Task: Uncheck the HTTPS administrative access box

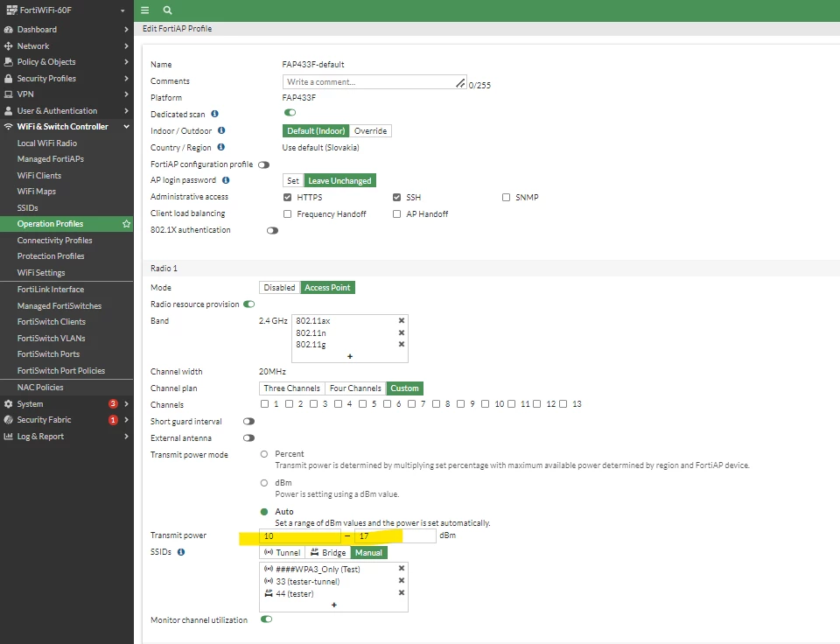Action: [288, 197]
